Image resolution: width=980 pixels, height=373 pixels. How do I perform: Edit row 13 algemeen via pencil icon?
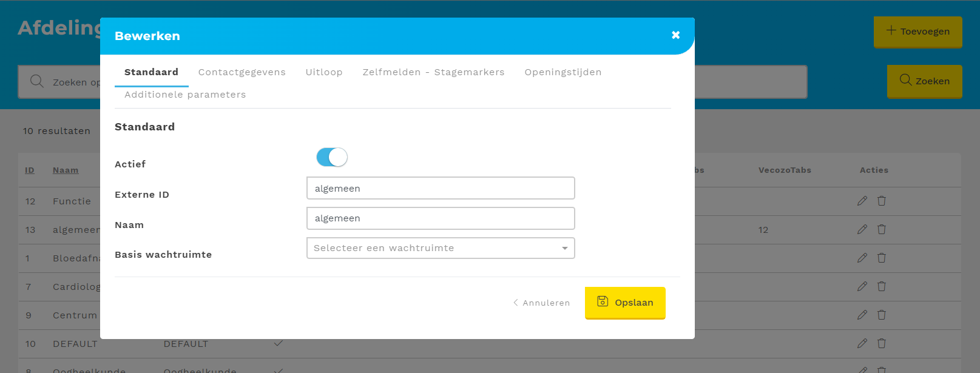click(x=862, y=229)
